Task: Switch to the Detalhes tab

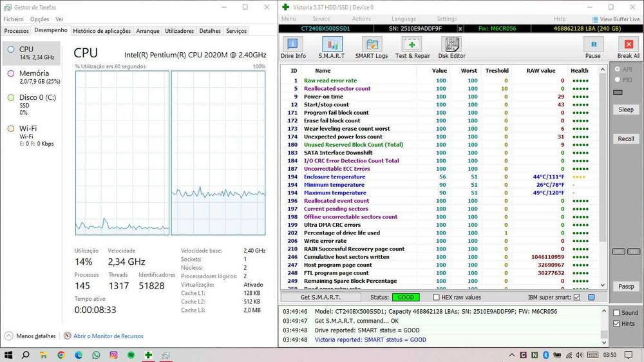Action: (210, 31)
